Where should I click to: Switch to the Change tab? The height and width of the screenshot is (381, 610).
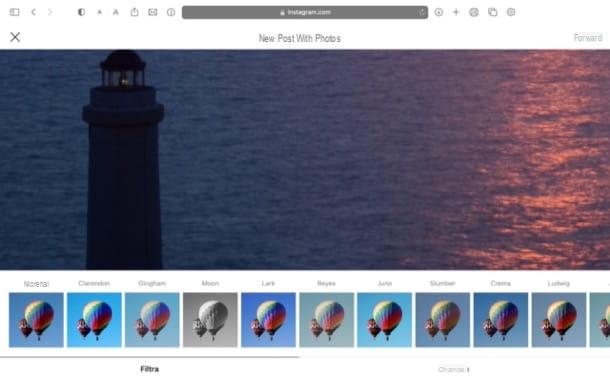coord(454,369)
